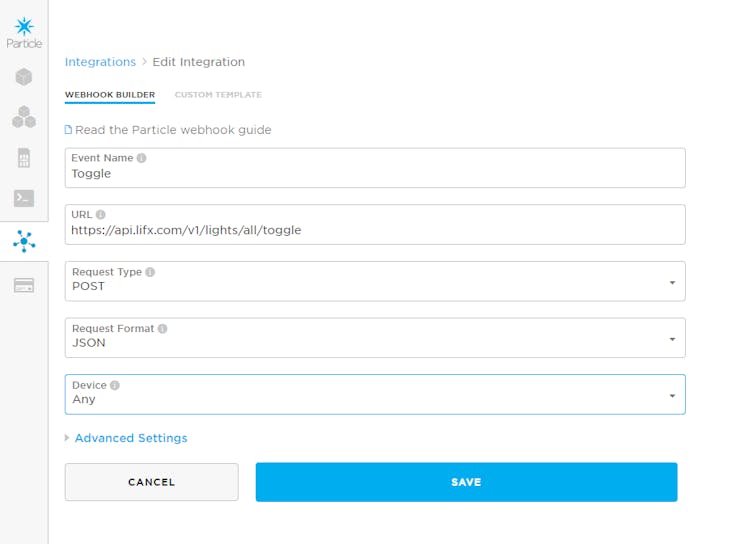Click the Particle logo
This screenshot has width=740, height=544.
point(24,33)
